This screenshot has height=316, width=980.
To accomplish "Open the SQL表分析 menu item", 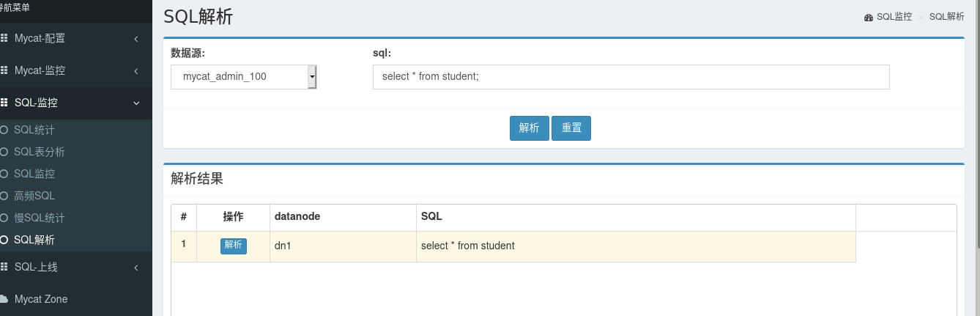I will pos(40,152).
